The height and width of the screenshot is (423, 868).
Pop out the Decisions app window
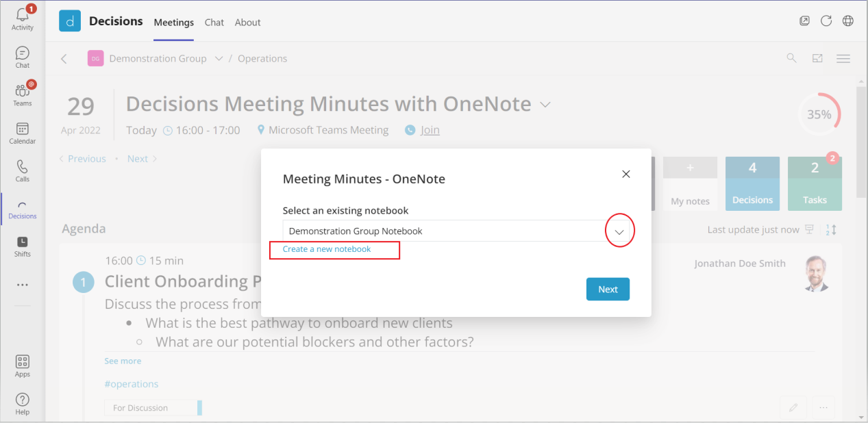pyautogui.click(x=804, y=21)
